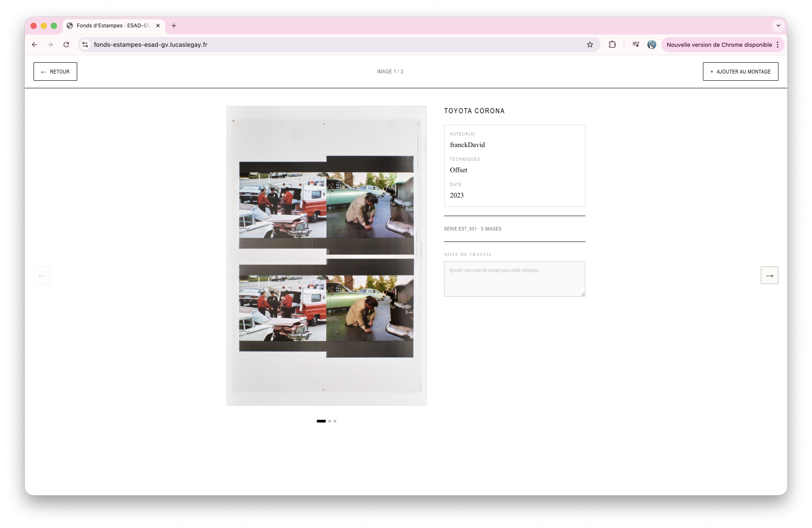The height and width of the screenshot is (528, 812).
Task: Click the macOS yellow minimize button
Action: pos(44,26)
